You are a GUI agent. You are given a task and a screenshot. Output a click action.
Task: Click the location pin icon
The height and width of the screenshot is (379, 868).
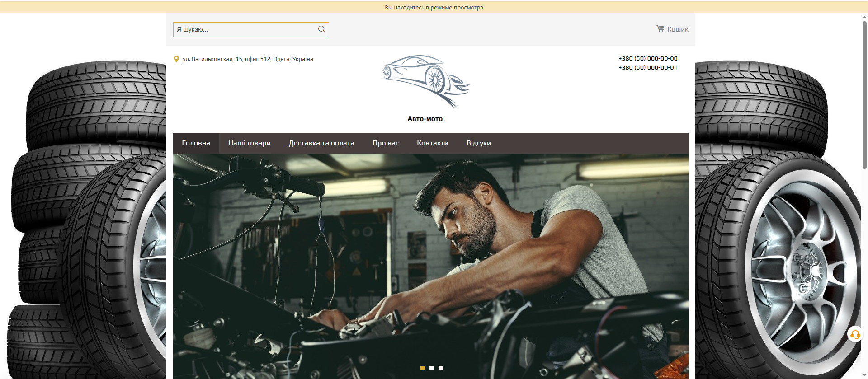[176, 59]
